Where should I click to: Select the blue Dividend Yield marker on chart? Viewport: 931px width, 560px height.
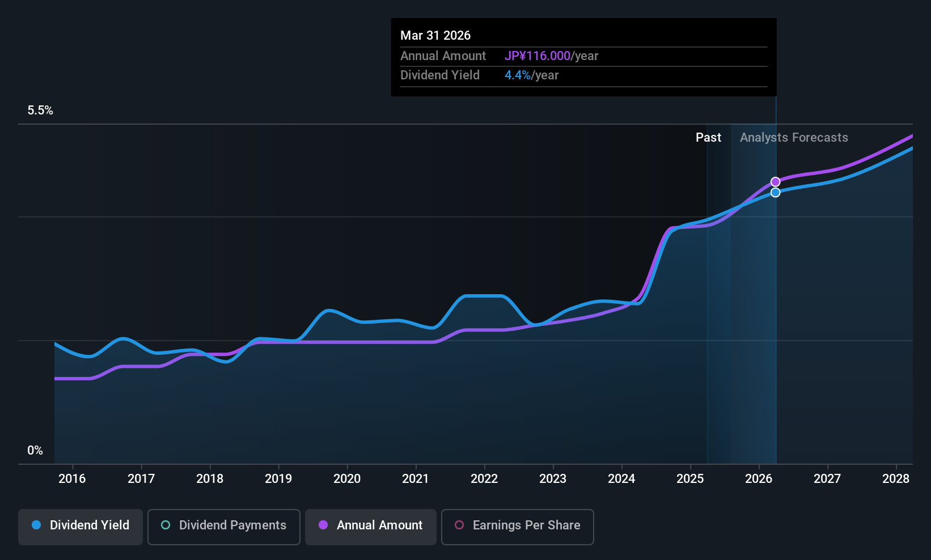776,192
